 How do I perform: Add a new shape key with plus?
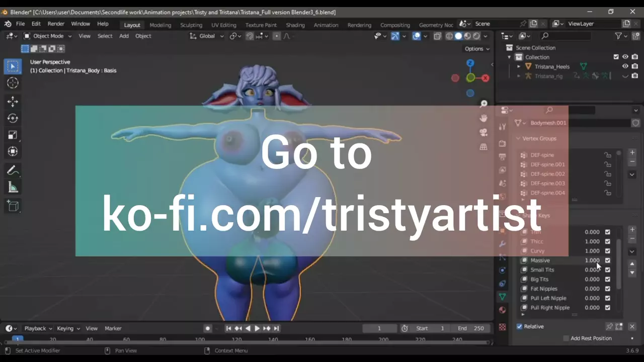[632, 230]
